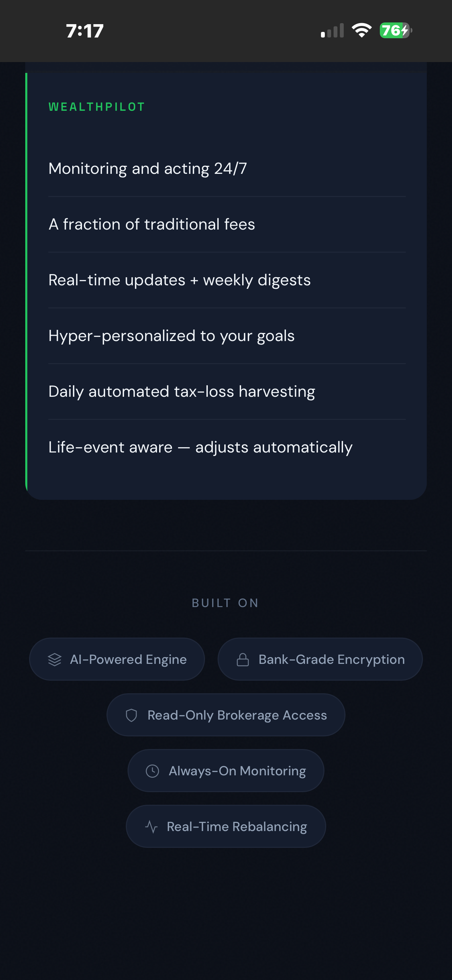Select the Always-On Monitoring pill
The width and height of the screenshot is (452, 980).
(x=225, y=770)
